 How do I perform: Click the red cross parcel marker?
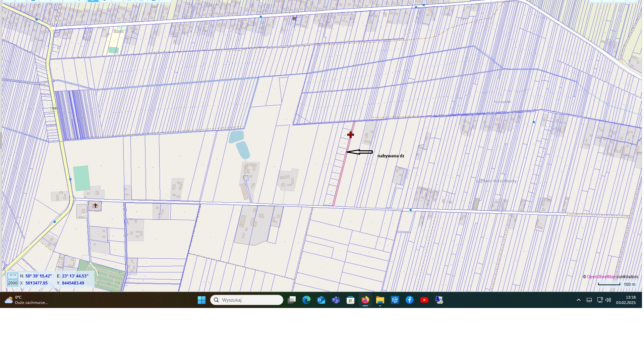coord(350,135)
